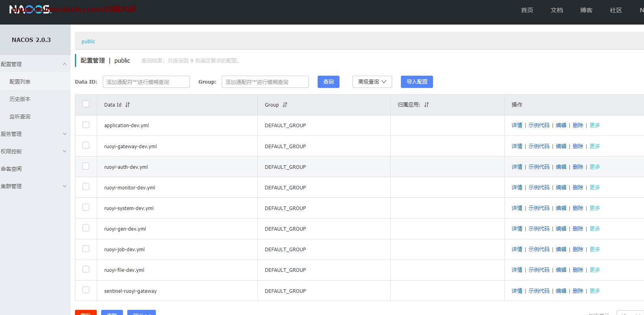
Task: Expand the 权限控制 sidebar menu
Action: coord(35,151)
